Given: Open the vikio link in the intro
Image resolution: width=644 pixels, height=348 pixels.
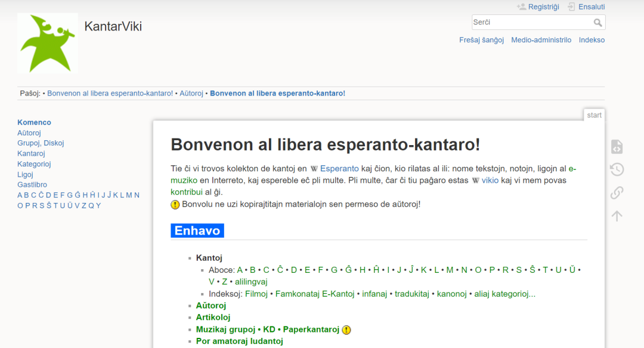Looking at the screenshot, I should tap(490, 181).
